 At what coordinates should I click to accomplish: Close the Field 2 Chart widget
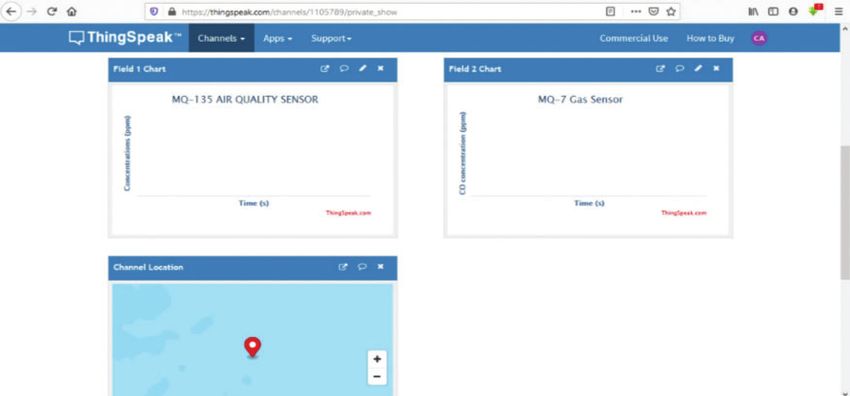click(x=716, y=68)
